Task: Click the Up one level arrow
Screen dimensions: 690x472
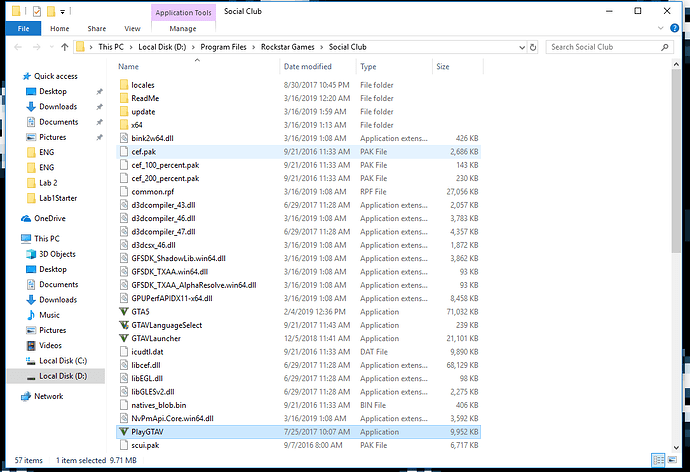Action: point(65,47)
